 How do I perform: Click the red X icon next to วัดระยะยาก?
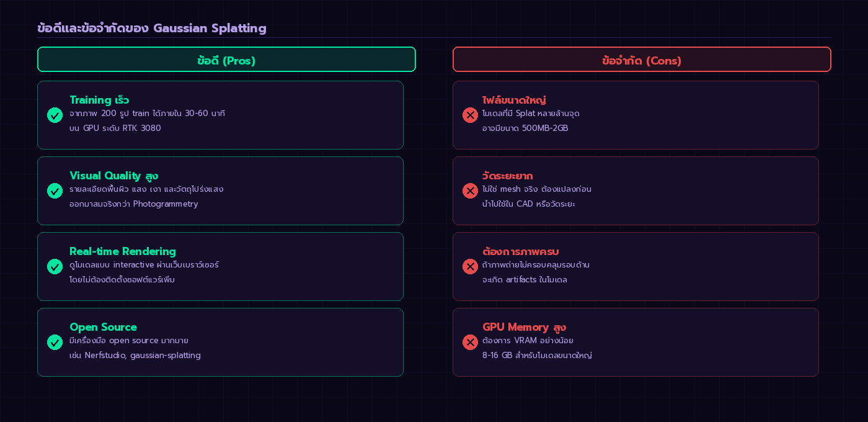(x=470, y=191)
